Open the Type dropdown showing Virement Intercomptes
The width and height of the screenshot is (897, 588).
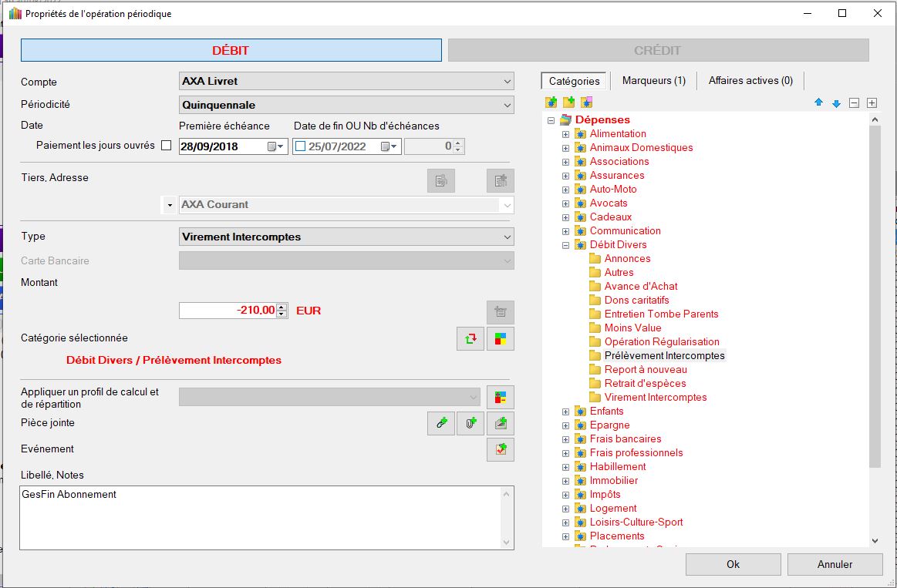346,237
